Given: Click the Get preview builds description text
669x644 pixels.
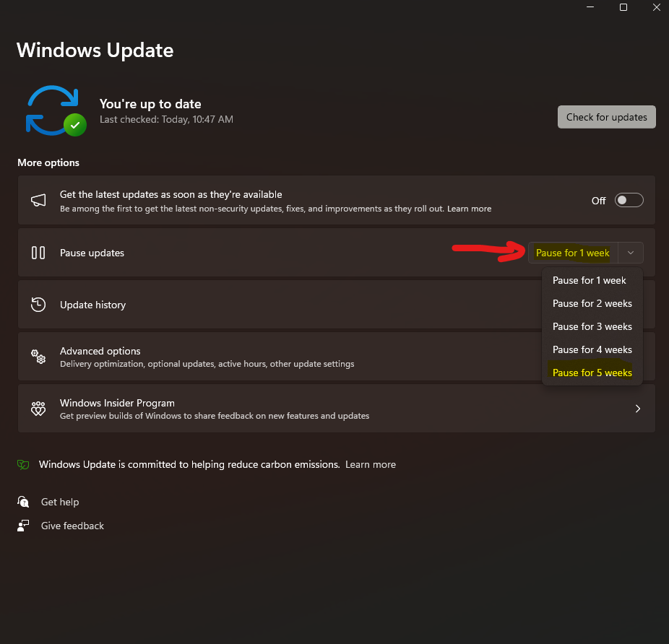Looking at the screenshot, I should tap(214, 416).
